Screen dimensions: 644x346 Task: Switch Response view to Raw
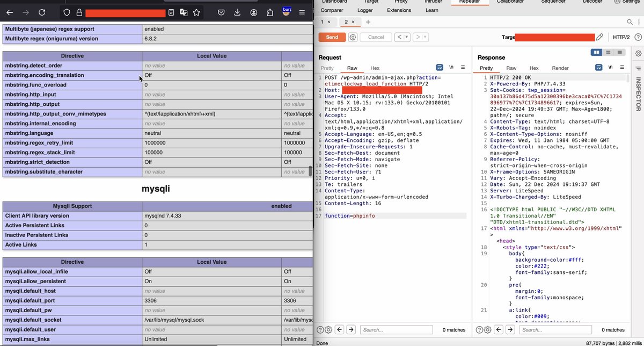click(511, 68)
